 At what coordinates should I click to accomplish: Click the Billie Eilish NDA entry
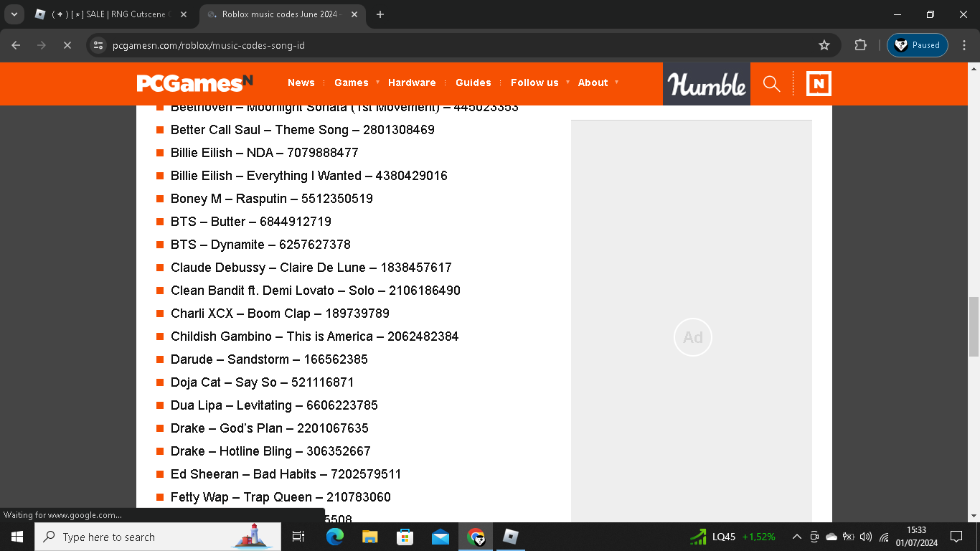click(x=265, y=153)
